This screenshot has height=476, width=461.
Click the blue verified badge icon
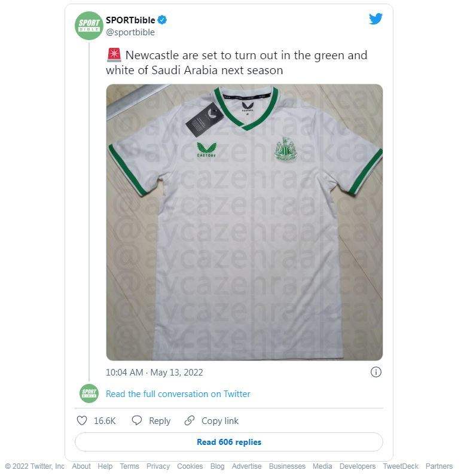tap(162, 20)
